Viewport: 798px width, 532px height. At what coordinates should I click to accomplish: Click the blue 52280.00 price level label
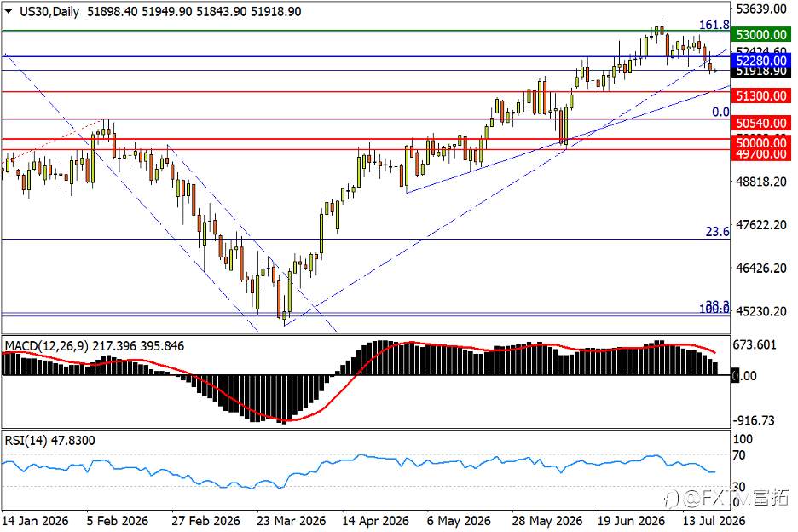(x=761, y=61)
